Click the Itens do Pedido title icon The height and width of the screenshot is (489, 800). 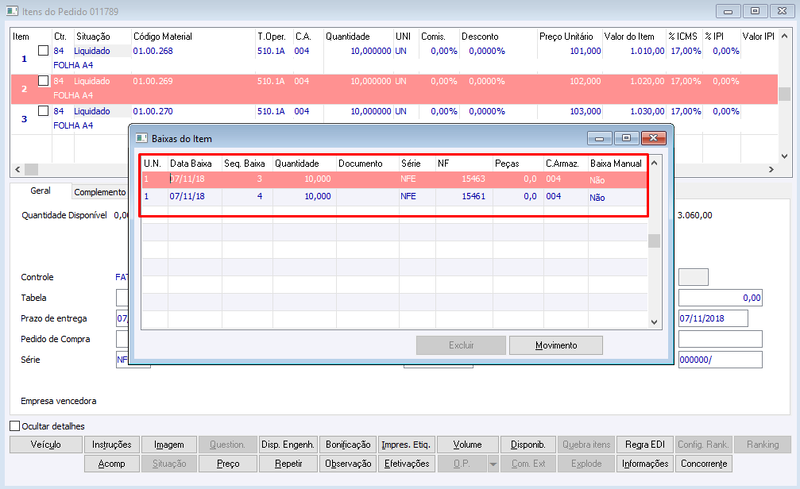[x=12, y=11]
